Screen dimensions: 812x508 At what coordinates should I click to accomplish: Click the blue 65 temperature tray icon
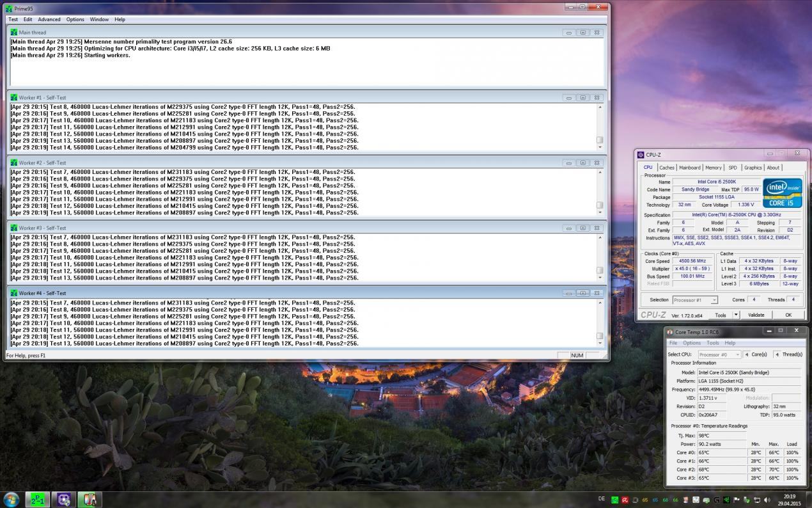click(x=655, y=500)
